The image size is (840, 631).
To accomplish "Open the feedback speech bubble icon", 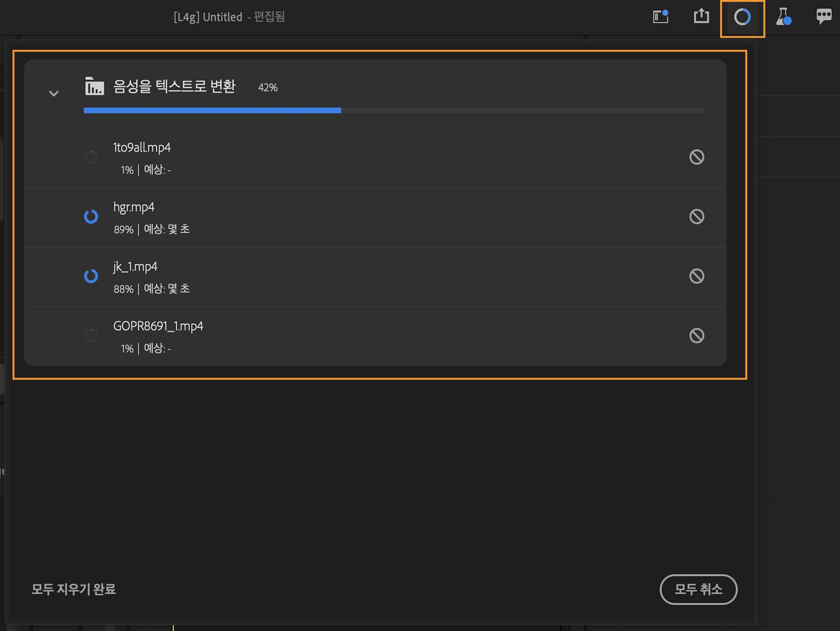I will pyautogui.click(x=824, y=16).
